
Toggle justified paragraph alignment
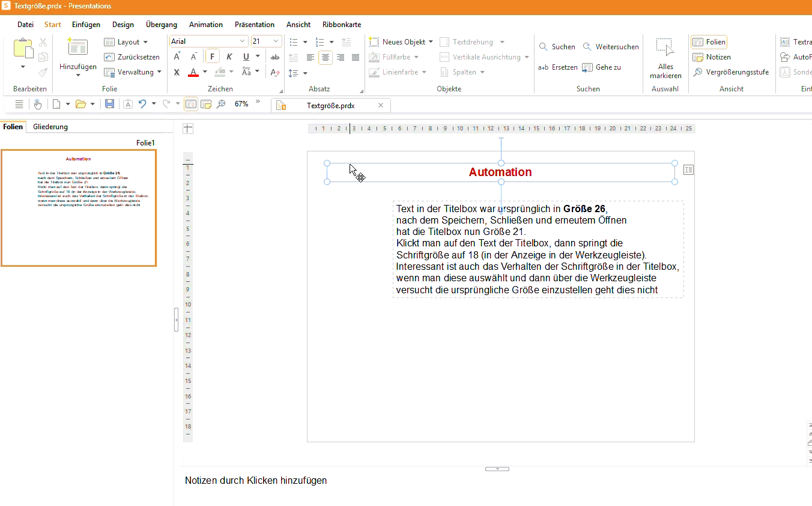coord(356,57)
